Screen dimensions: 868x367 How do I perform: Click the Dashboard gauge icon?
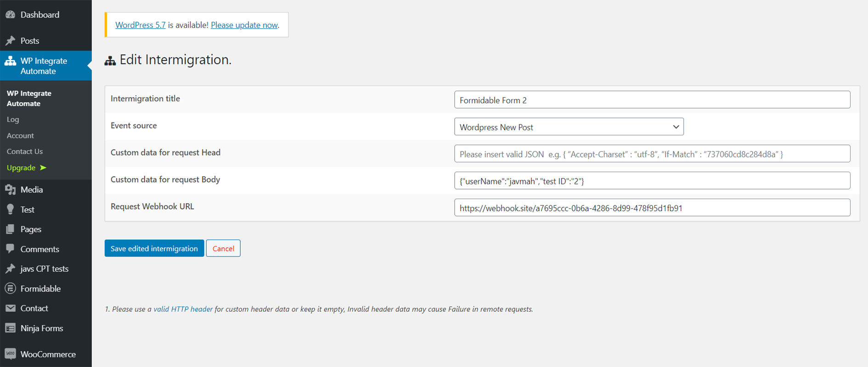(11, 15)
